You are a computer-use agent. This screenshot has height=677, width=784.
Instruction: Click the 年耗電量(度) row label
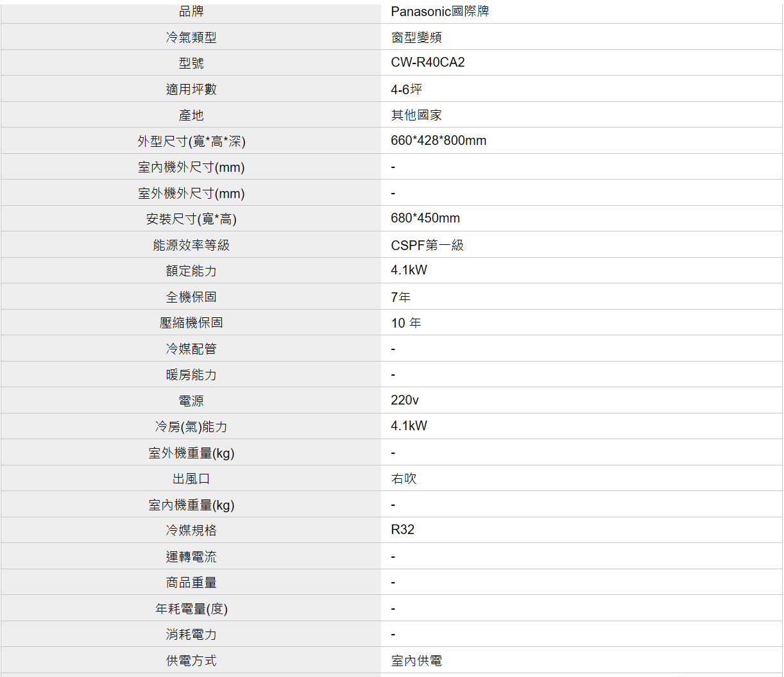coord(191,608)
